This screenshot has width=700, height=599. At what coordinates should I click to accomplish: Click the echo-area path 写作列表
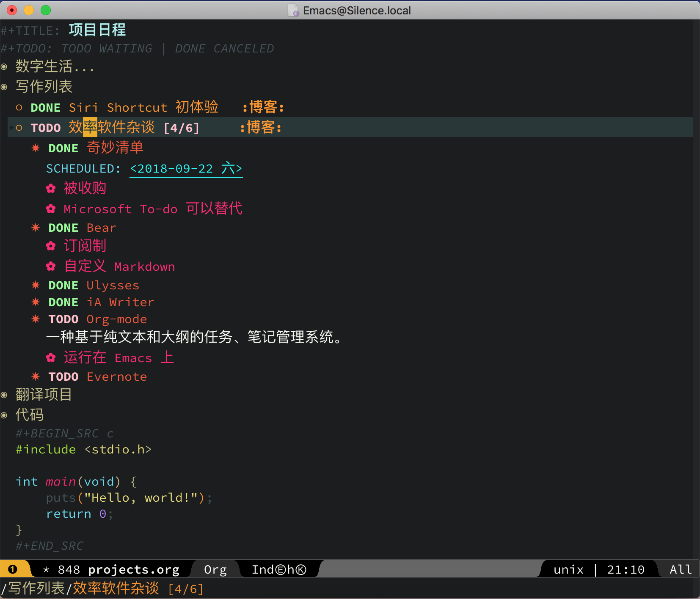(x=36, y=588)
